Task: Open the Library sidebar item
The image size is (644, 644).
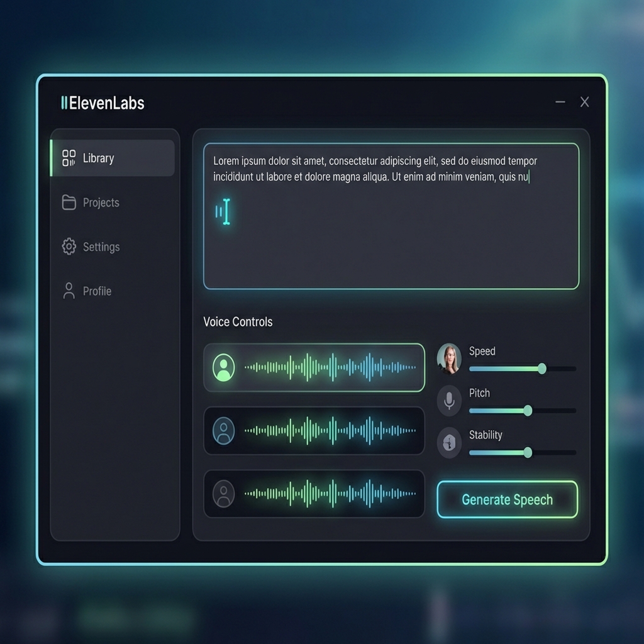Action: (113, 158)
